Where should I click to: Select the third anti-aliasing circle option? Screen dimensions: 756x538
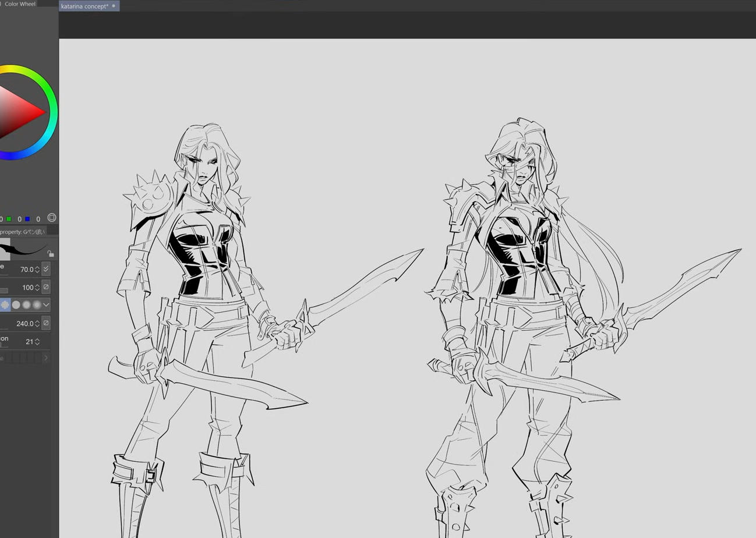tap(27, 305)
